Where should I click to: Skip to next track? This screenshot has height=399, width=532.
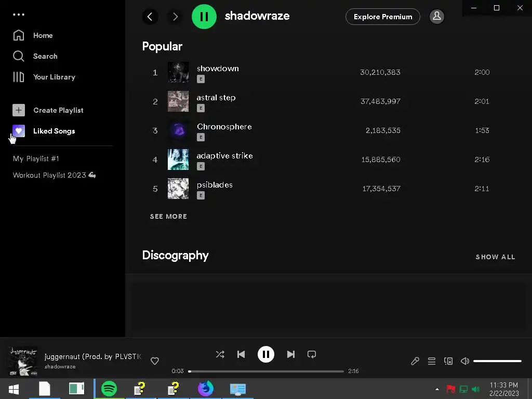291,354
